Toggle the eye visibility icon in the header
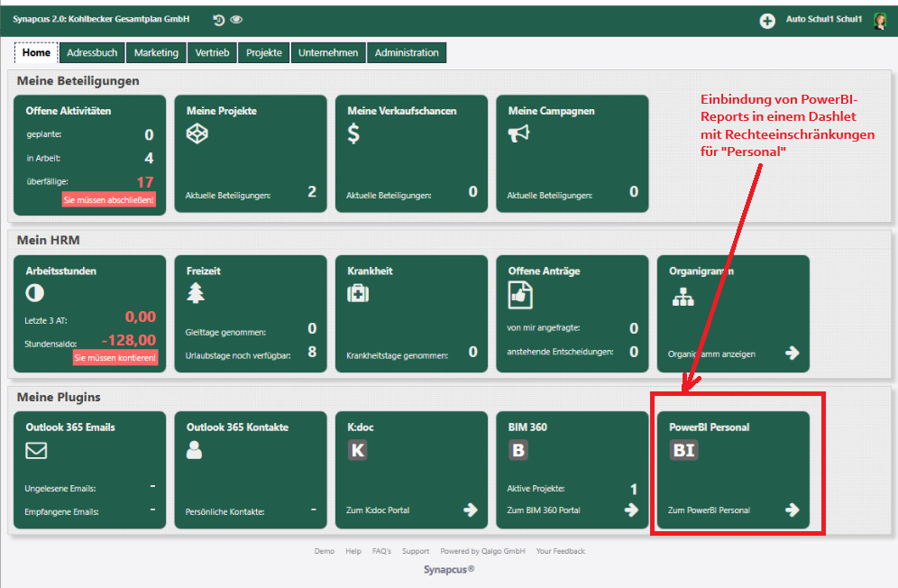 (236, 20)
